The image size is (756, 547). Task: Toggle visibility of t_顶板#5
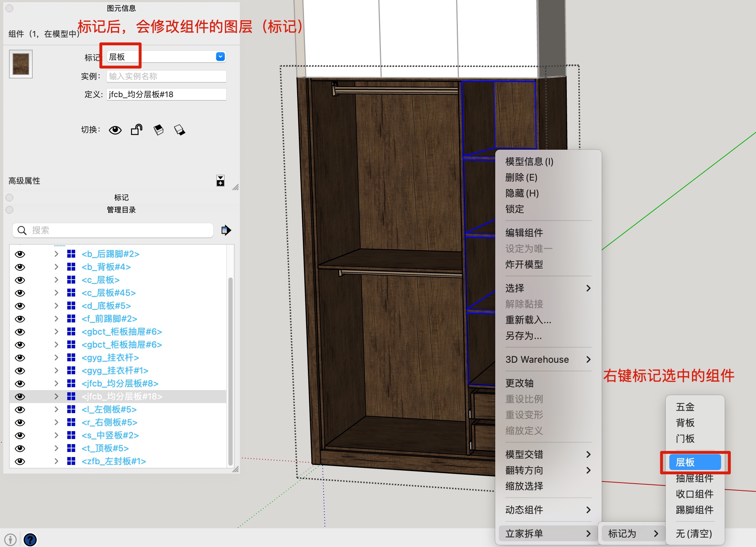20,448
